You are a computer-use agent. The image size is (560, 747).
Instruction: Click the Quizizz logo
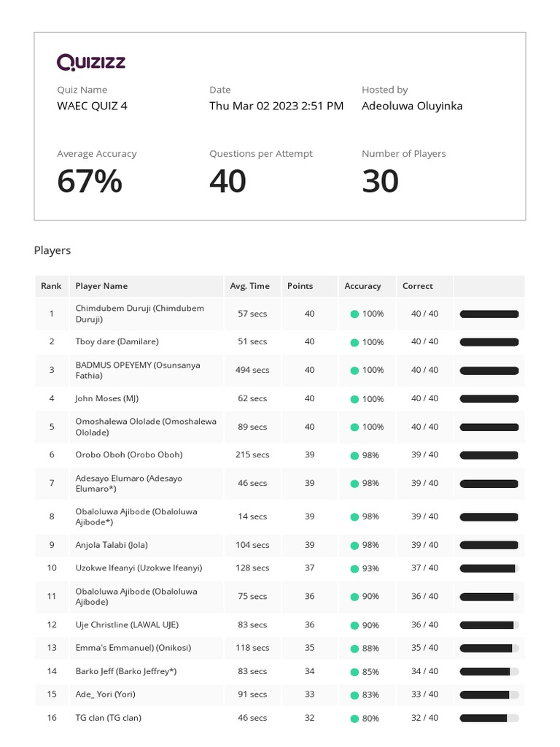(91, 62)
